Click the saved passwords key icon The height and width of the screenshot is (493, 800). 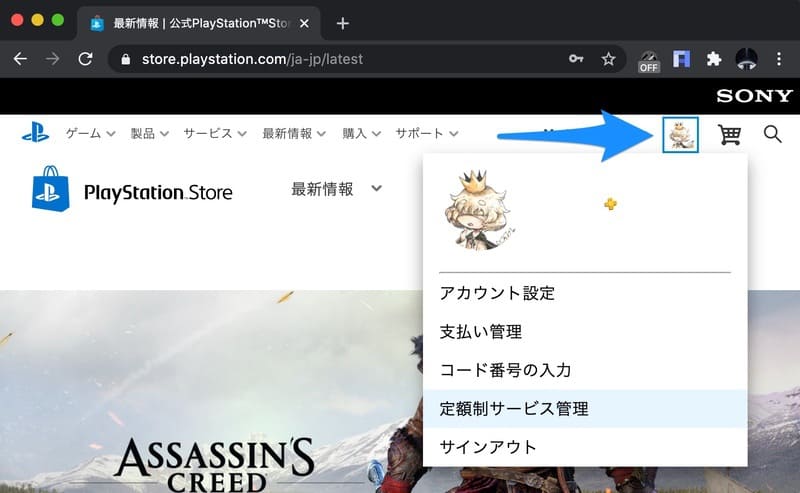576,59
